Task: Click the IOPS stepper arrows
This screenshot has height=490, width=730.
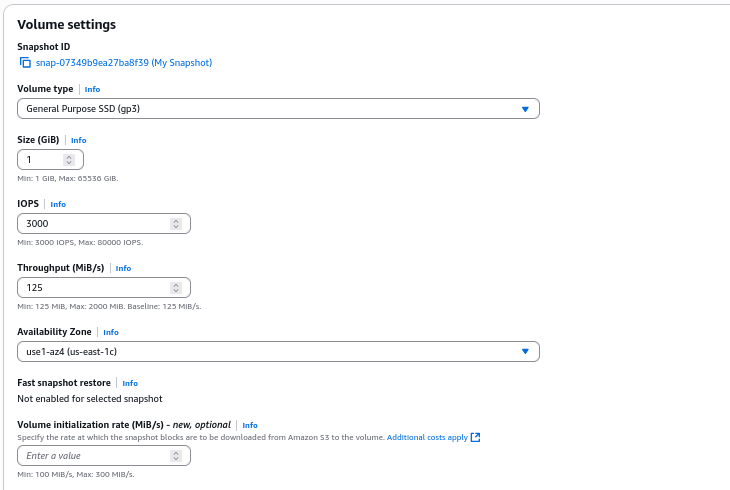Action: coord(176,224)
